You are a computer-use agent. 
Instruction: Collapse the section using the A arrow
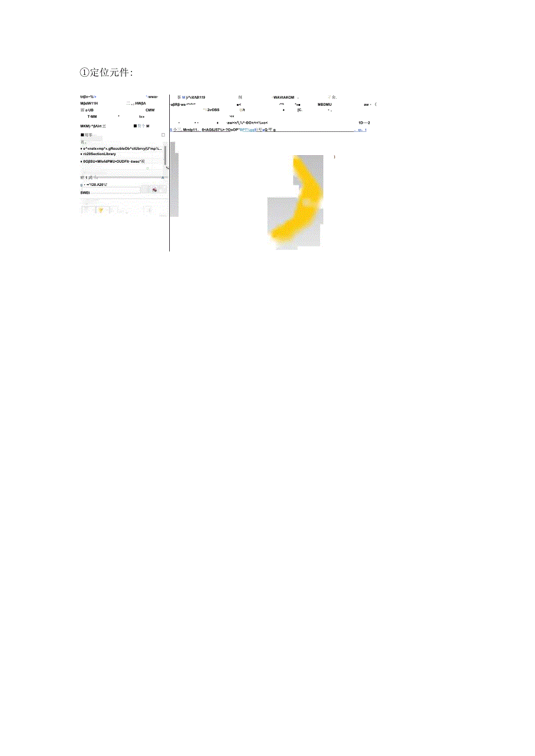(x=163, y=177)
